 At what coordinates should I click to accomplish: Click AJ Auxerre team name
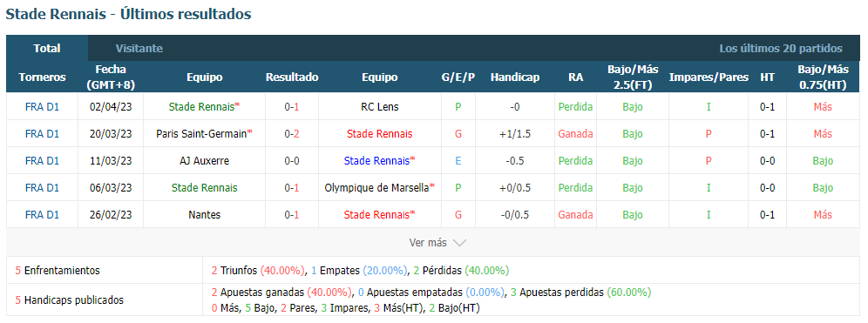204,161
